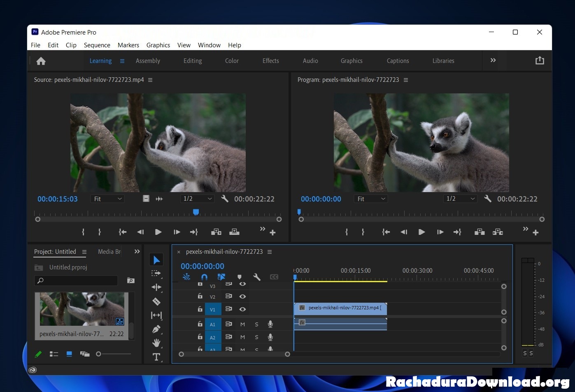
Task: Hide V2 track output eye
Action: tap(242, 296)
